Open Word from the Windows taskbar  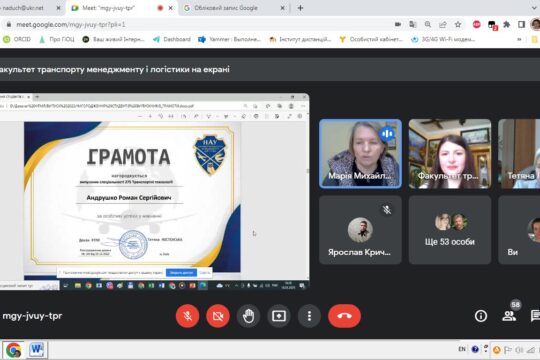(37, 350)
